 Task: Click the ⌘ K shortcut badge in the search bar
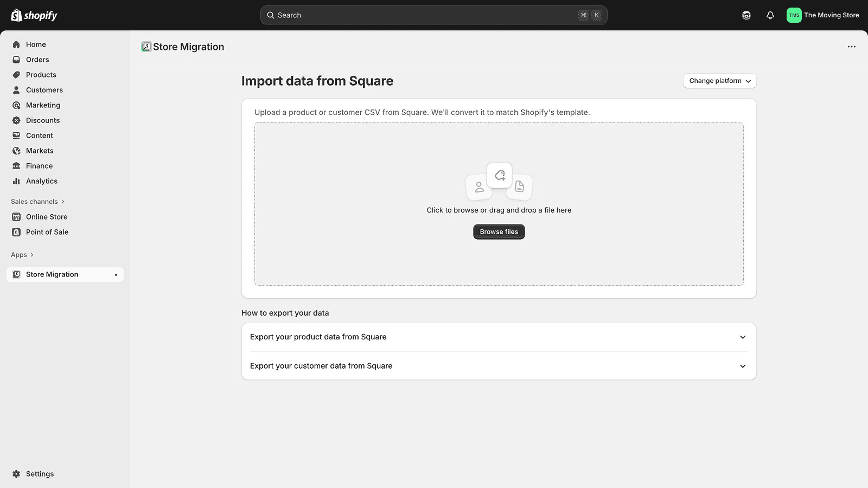coord(590,15)
